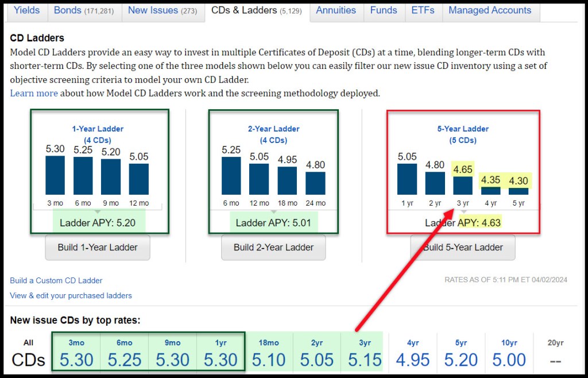Click the Learn more link

coord(34,93)
